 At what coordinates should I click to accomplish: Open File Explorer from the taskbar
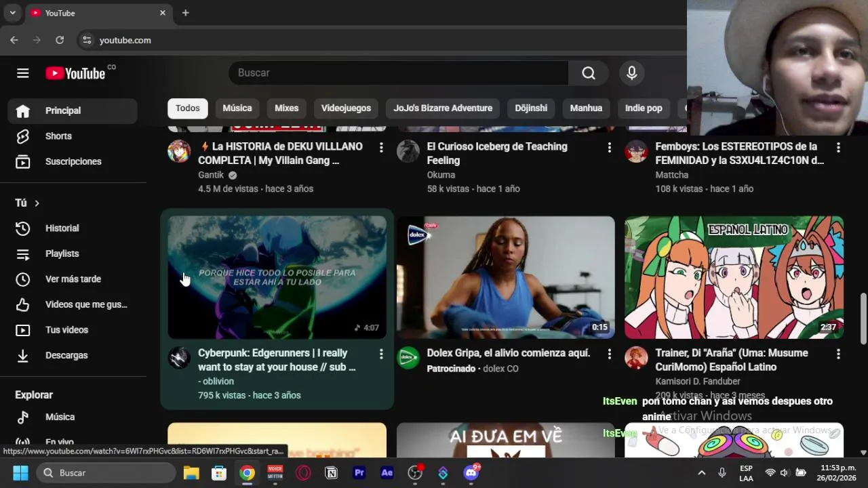point(191,473)
